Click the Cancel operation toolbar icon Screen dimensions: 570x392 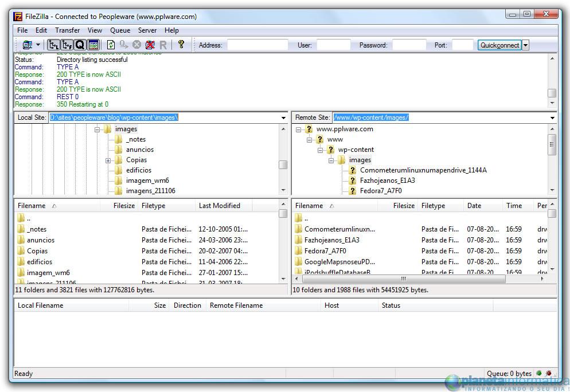136,45
